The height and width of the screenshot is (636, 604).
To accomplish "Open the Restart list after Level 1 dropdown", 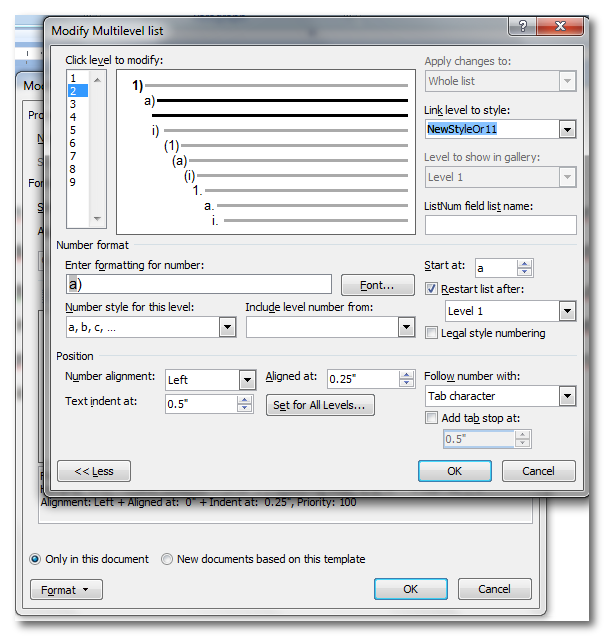I will tap(567, 311).
